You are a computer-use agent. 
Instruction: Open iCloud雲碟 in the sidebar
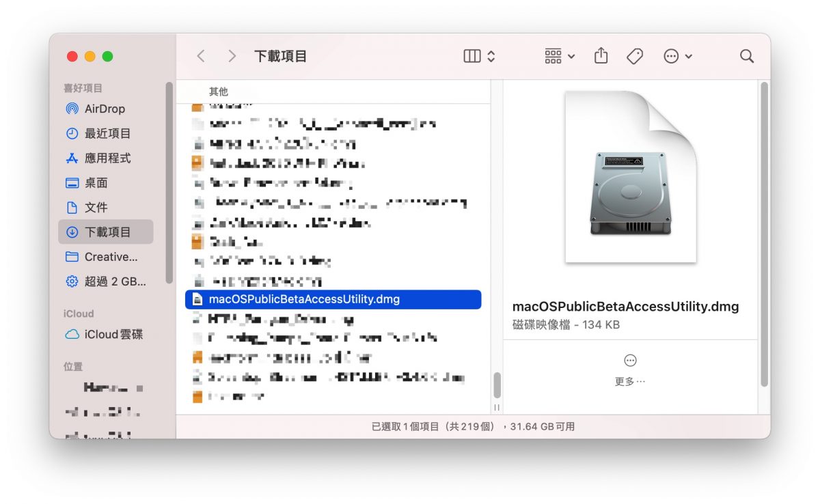pyautogui.click(x=105, y=335)
